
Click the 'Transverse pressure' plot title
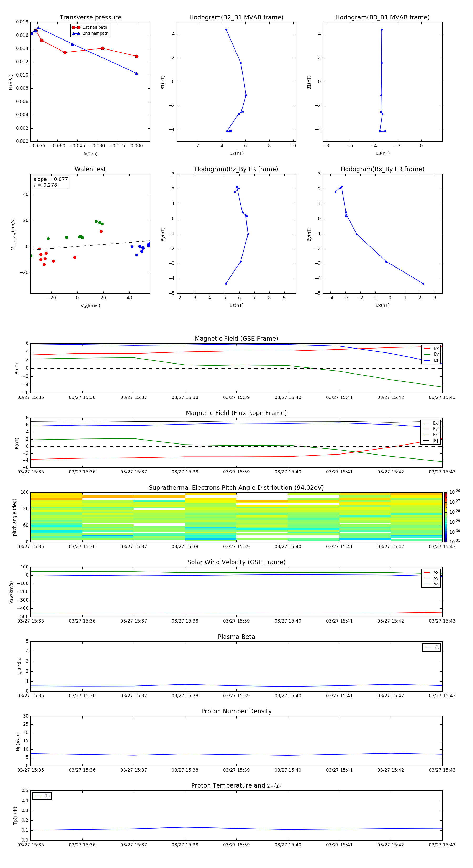point(90,18)
